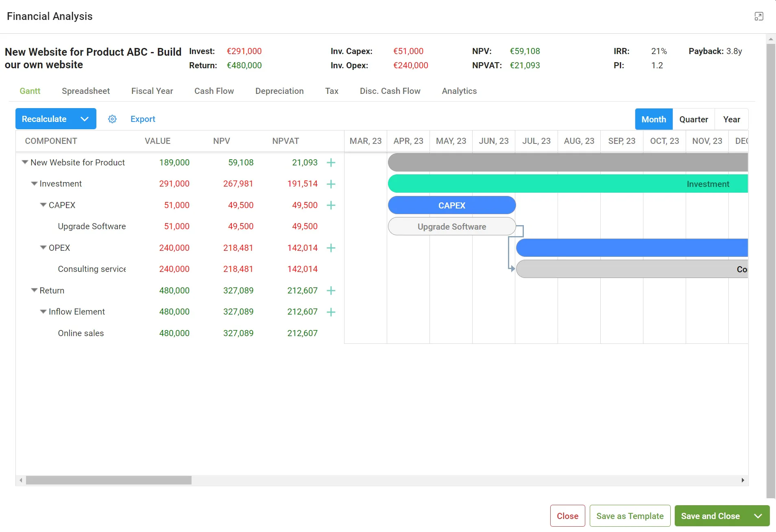Open the gear settings icon beside Export
Image resolution: width=776 pixels, height=532 pixels.
pyautogui.click(x=112, y=119)
